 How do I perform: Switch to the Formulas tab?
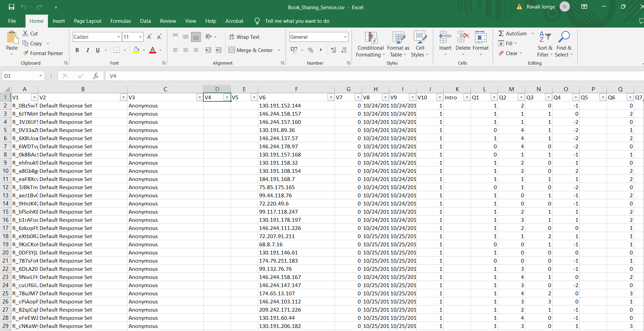[x=120, y=21]
